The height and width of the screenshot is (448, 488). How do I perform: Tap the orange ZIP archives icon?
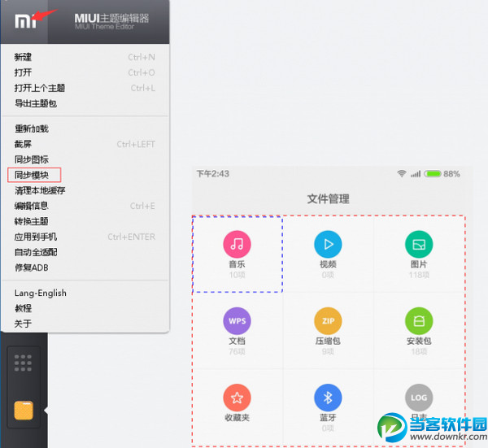pos(328,321)
